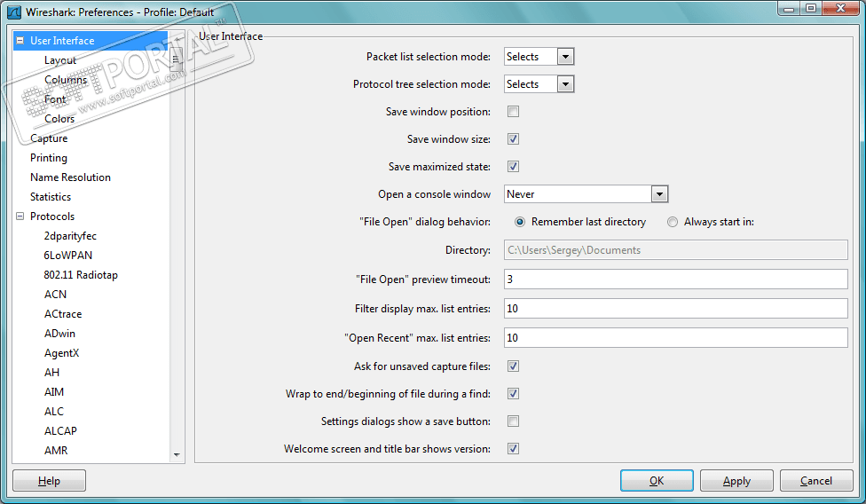The width and height of the screenshot is (866, 504).
Task: Click tree scrollbar down arrow
Action: point(177,455)
